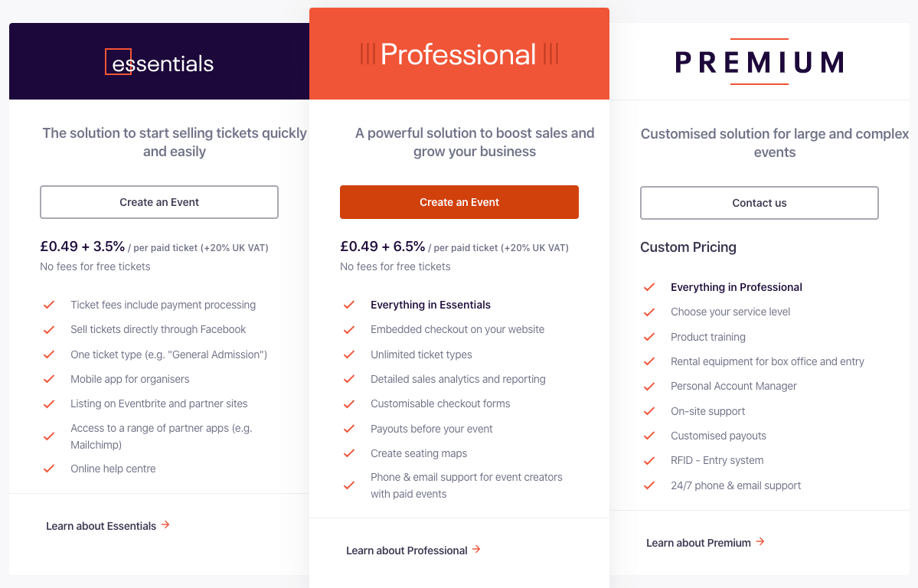Screen dimensions: 918x588
Task: Click checkmark beside RFID - Entry system
Action: [x=649, y=460]
